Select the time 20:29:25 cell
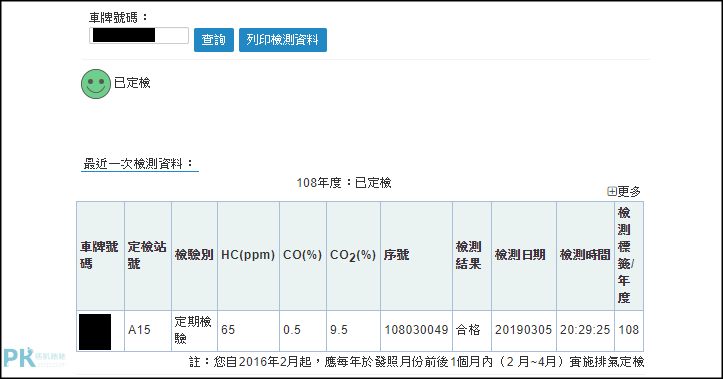 click(585, 331)
